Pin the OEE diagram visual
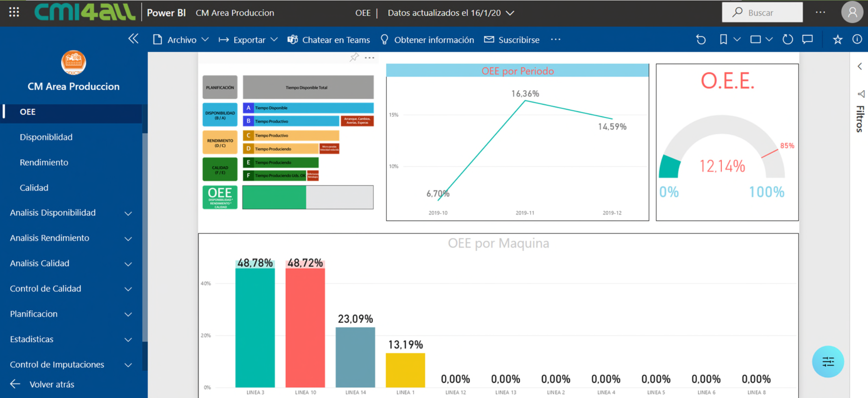Screen dimensions: 868x398 (354, 57)
